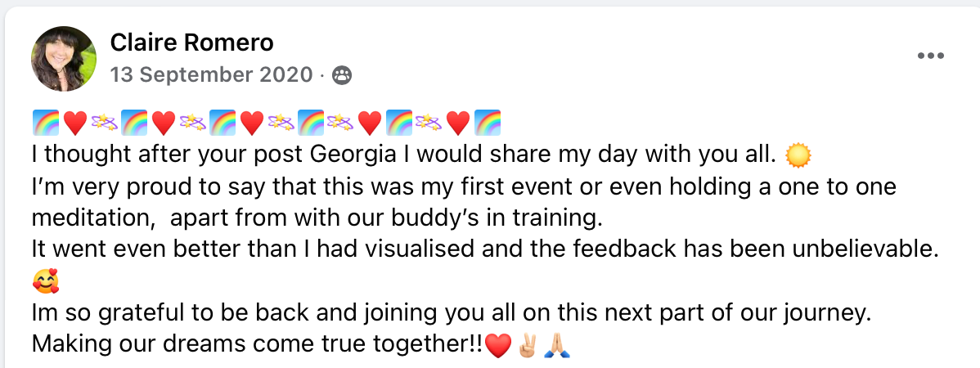Click the smiling face with hearts emoji
980x368 pixels.
click(47, 285)
